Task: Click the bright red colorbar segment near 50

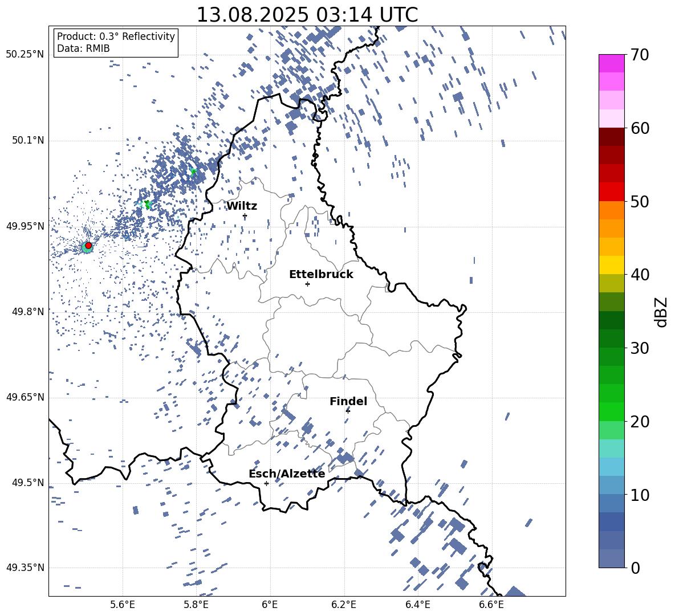Action: click(x=611, y=191)
